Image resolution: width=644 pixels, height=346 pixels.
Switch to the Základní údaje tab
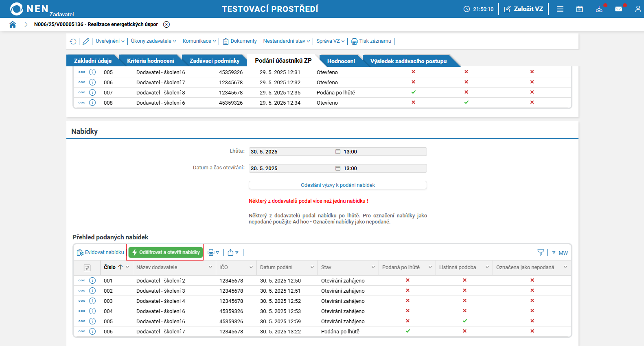point(92,61)
